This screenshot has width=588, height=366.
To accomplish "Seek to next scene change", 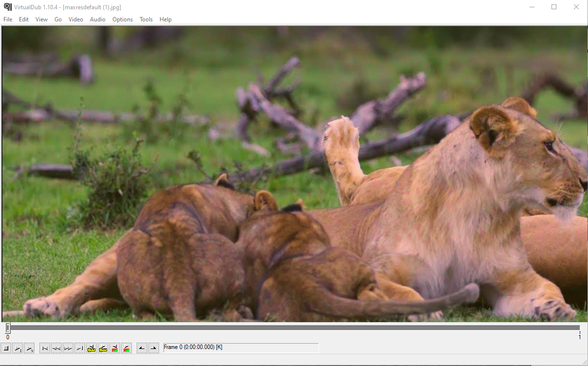I will tap(126, 348).
